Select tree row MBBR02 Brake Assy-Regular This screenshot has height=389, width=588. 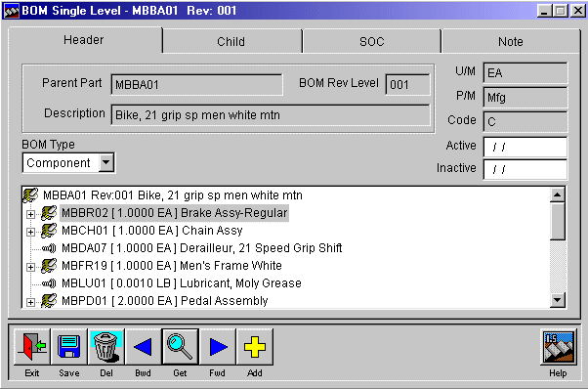click(x=175, y=213)
